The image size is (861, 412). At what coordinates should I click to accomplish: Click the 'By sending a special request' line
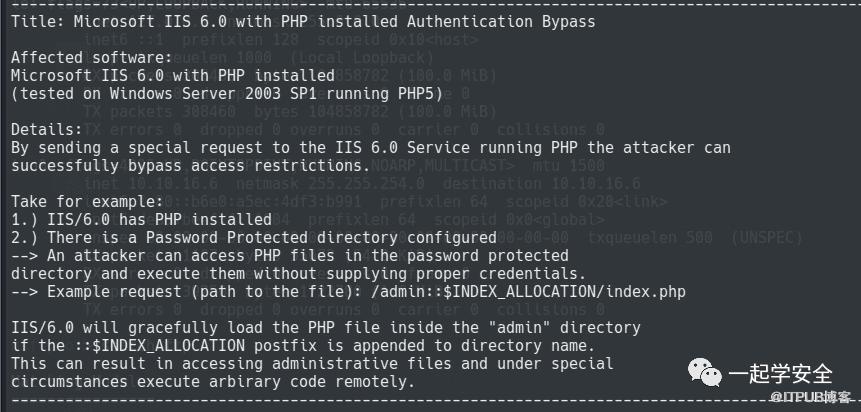click(370, 147)
